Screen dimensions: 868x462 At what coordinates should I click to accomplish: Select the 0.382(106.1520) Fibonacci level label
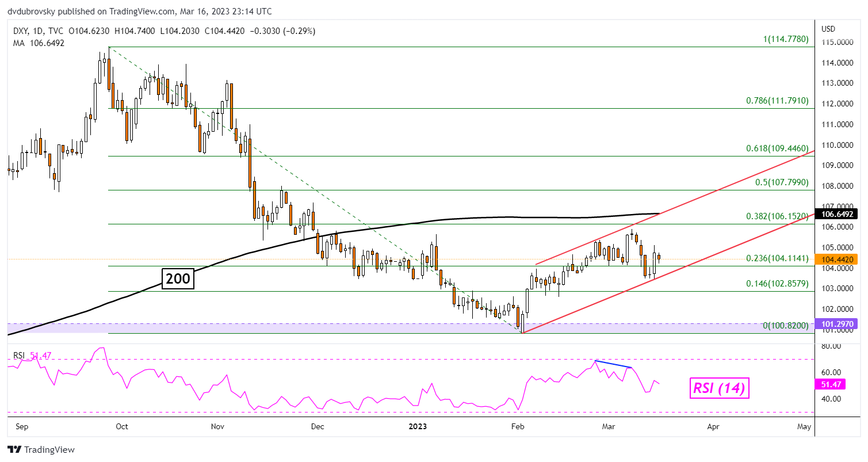778,216
